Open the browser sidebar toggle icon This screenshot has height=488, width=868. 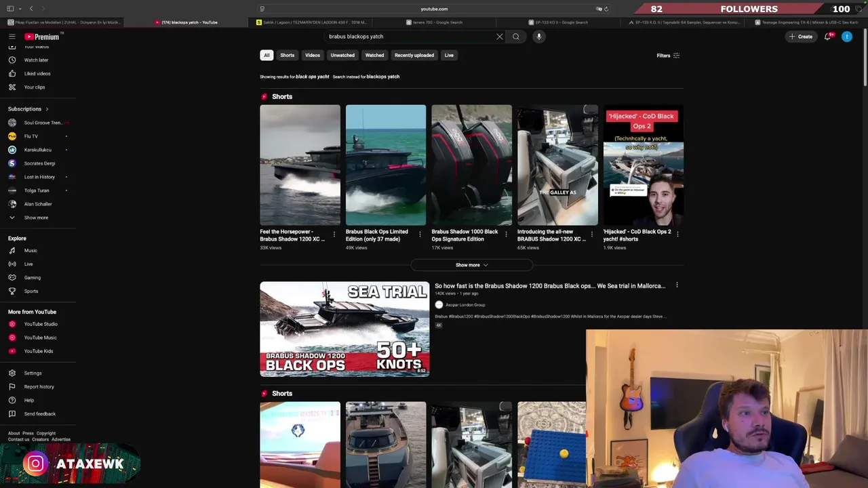tap(9, 9)
